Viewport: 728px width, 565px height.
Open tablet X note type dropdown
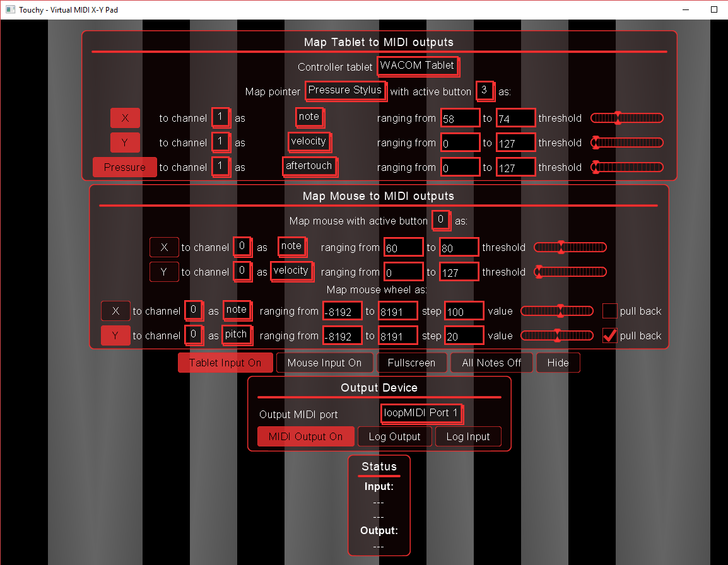[310, 117]
